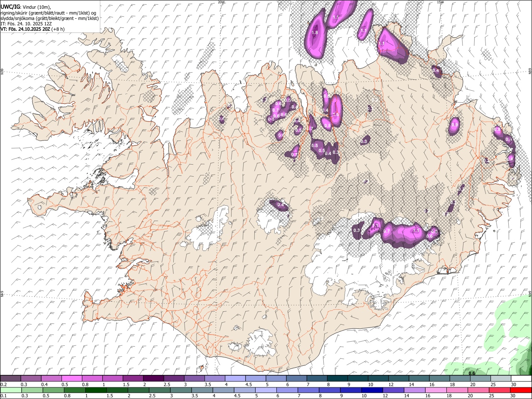Click the '0.2' label on snow legend
This screenshot has width=532, height=399.
pos(3,384)
